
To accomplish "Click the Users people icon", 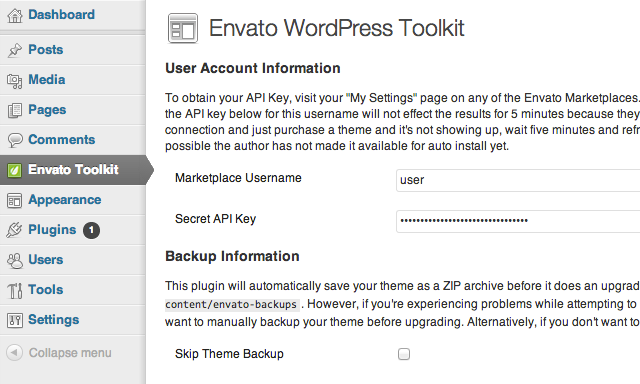I will [x=15, y=260].
